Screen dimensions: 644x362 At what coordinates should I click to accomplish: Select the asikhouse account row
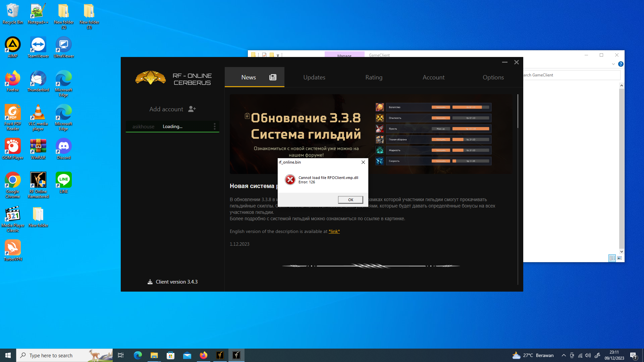tap(172, 126)
